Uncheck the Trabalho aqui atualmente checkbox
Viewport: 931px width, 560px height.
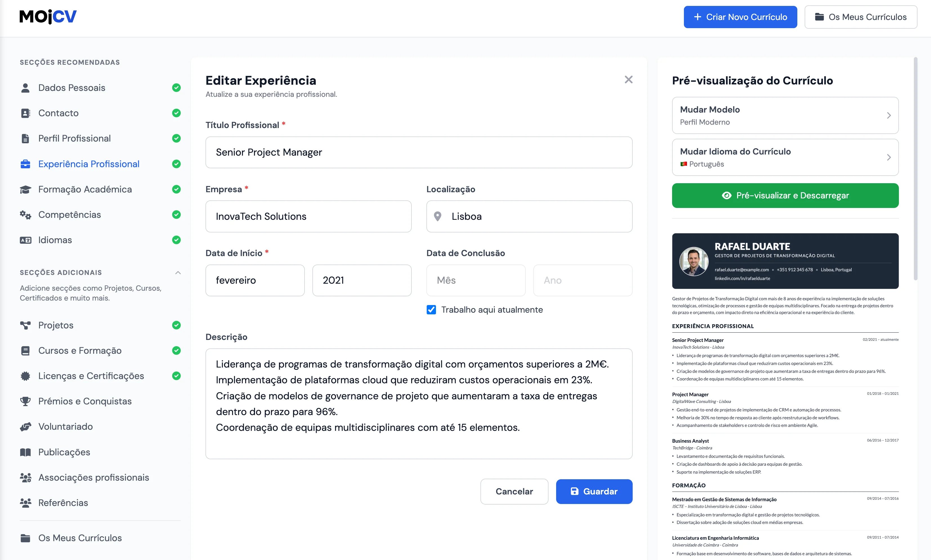(431, 310)
